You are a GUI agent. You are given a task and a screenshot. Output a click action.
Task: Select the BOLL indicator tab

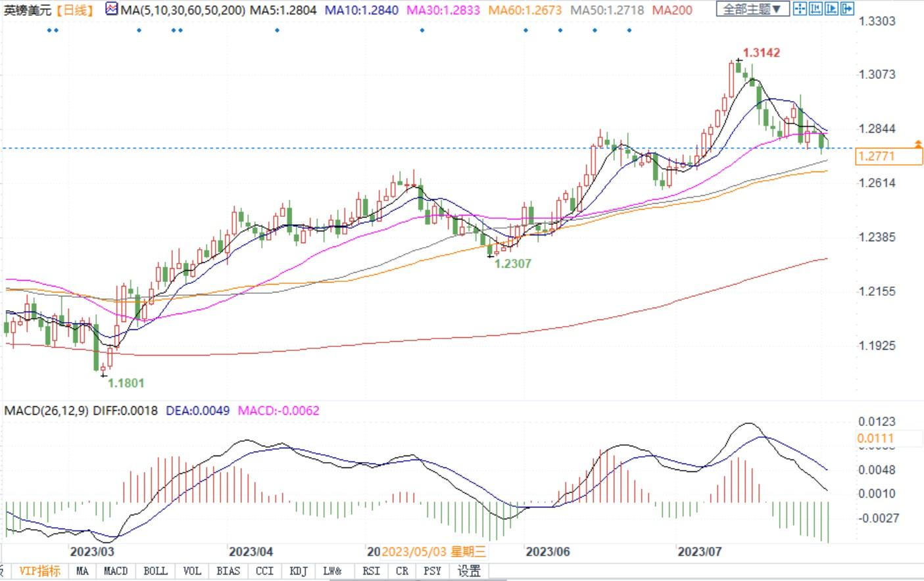pyautogui.click(x=155, y=571)
